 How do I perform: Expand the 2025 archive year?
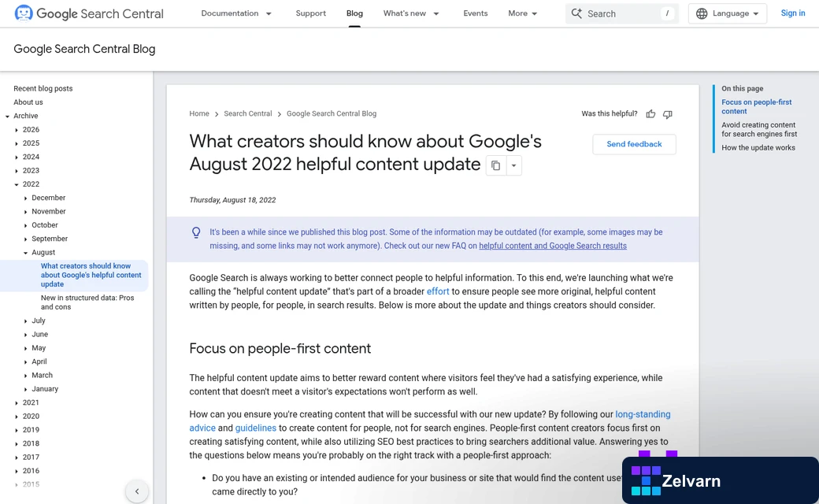pos(17,143)
